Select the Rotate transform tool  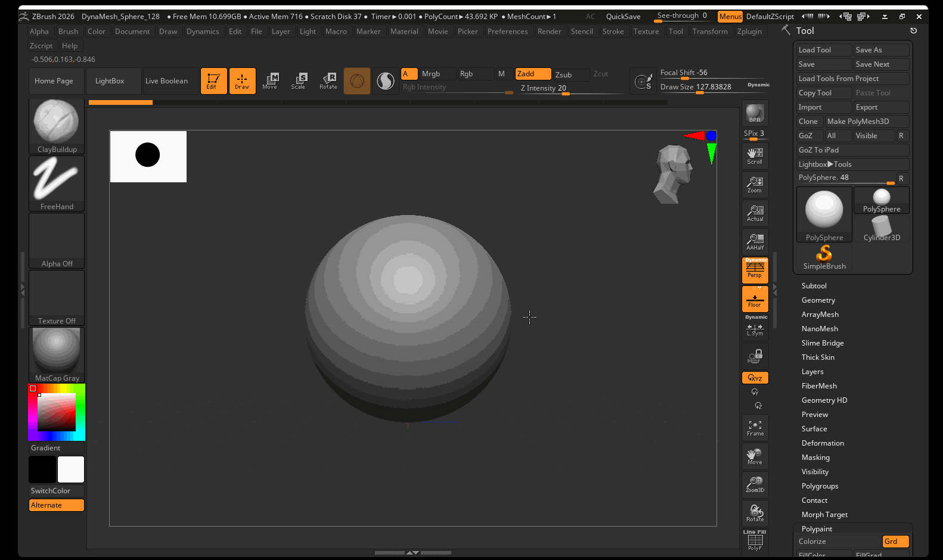328,80
